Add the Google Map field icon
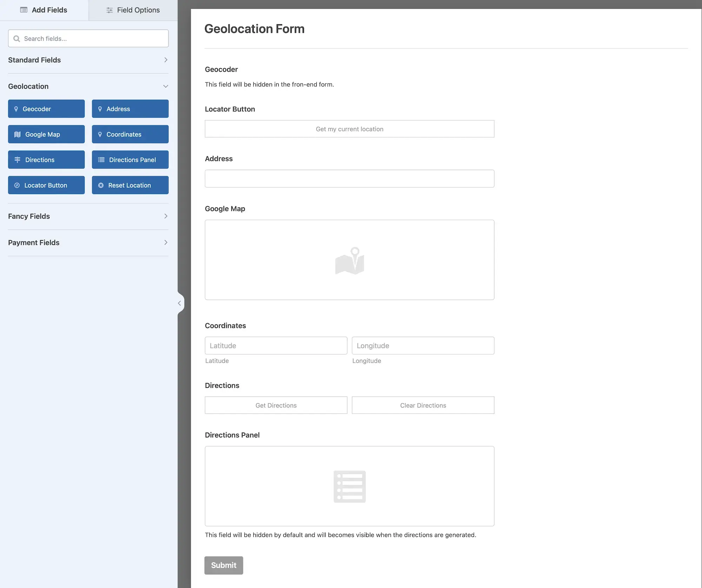This screenshot has width=702, height=588. (17, 134)
